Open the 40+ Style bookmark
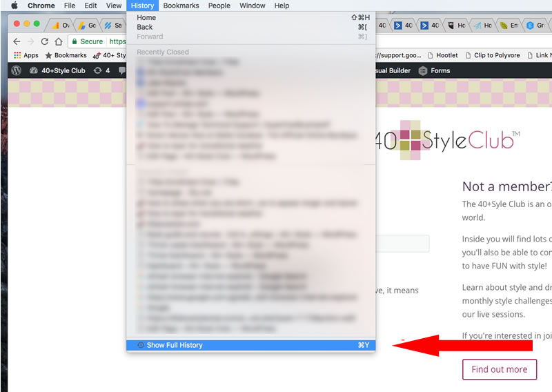Image resolution: width=552 pixels, height=392 pixels. [x=110, y=55]
